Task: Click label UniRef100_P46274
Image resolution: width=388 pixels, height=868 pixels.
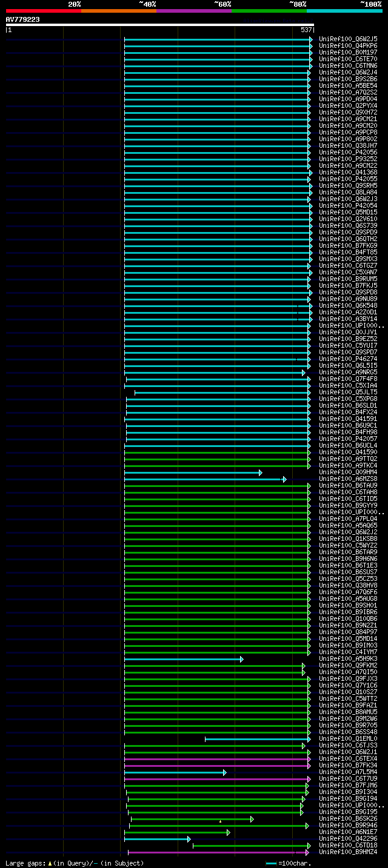Action: point(348,359)
